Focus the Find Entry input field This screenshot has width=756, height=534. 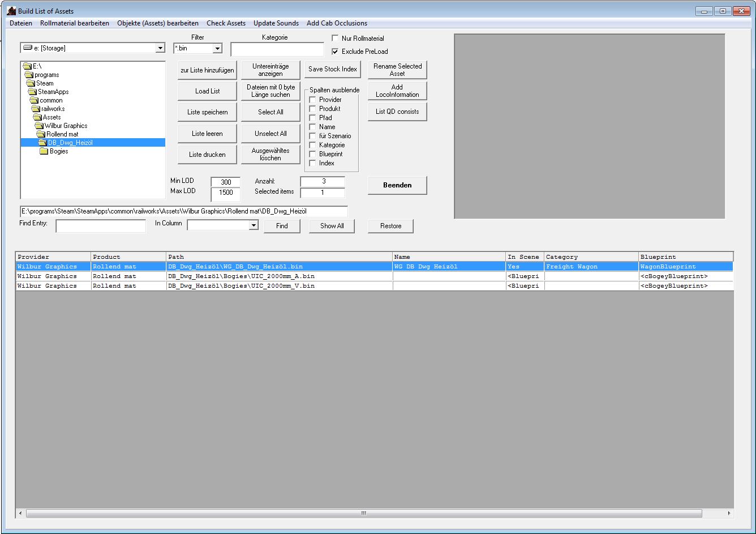(x=101, y=226)
